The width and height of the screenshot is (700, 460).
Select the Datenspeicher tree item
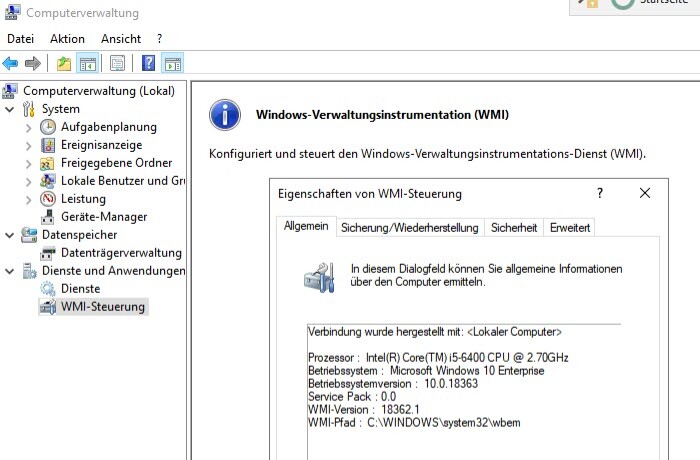pos(79,234)
